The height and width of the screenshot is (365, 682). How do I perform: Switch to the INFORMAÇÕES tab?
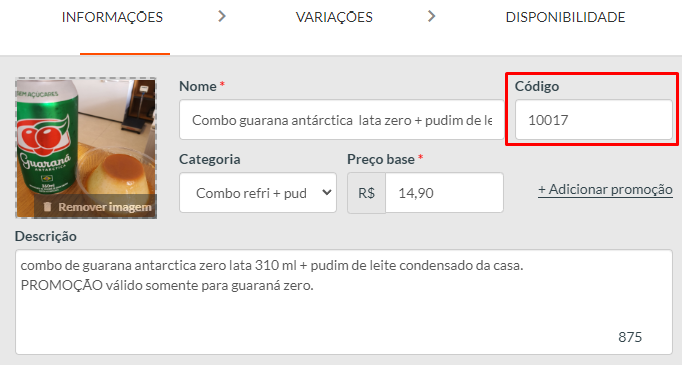[x=112, y=17]
